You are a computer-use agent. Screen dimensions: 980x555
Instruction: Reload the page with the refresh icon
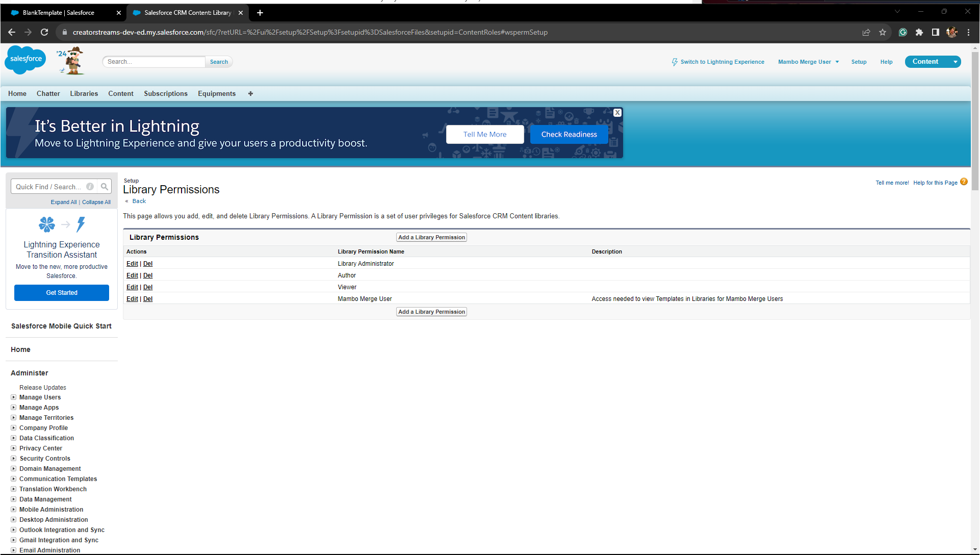44,32
